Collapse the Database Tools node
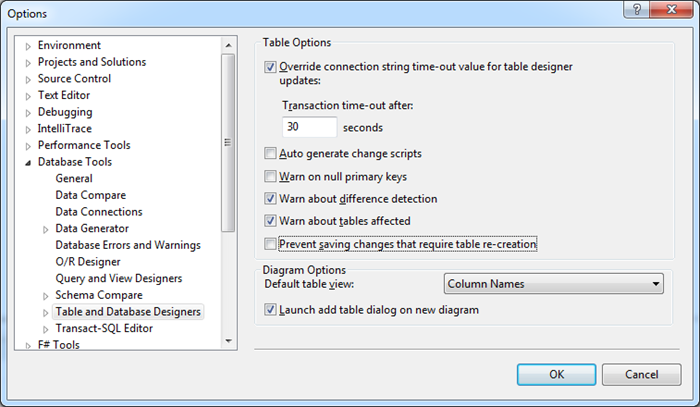The height and width of the screenshot is (407, 700). pyautogui.click(x=28, y=162)
